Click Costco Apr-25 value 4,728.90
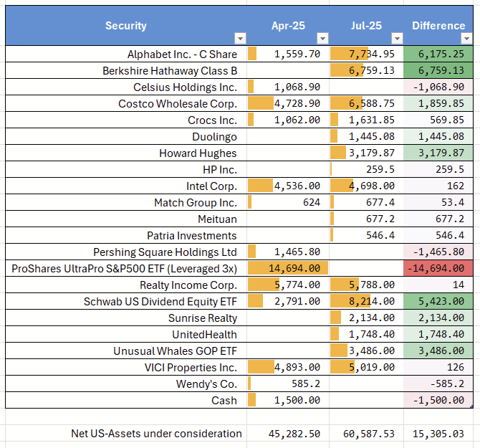The image size is (480, 448). (288, 104)
